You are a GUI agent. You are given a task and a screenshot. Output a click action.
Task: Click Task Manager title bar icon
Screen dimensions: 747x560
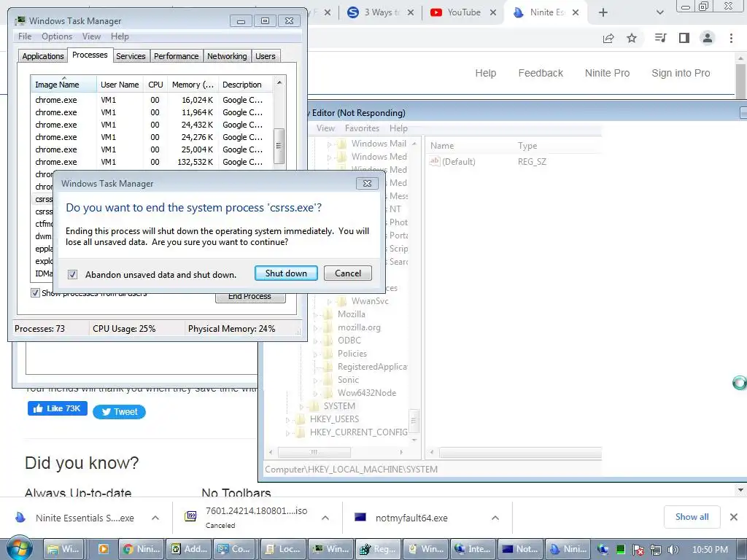[20, 21]
